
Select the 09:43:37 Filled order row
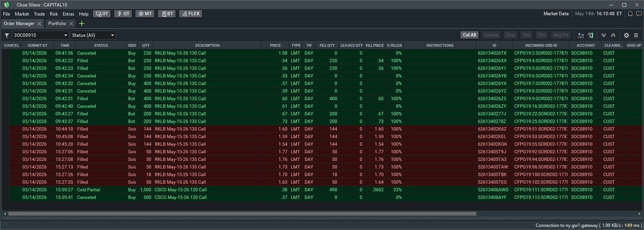(322, 121)
